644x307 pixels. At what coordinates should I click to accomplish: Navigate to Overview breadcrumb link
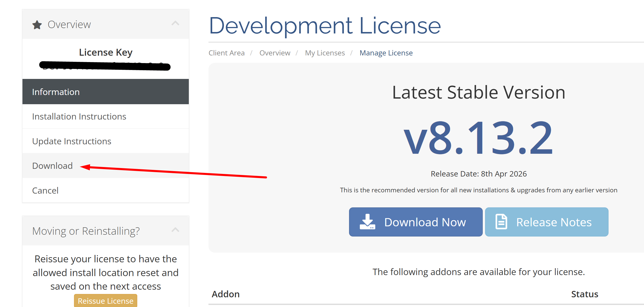tap(275, 53)
